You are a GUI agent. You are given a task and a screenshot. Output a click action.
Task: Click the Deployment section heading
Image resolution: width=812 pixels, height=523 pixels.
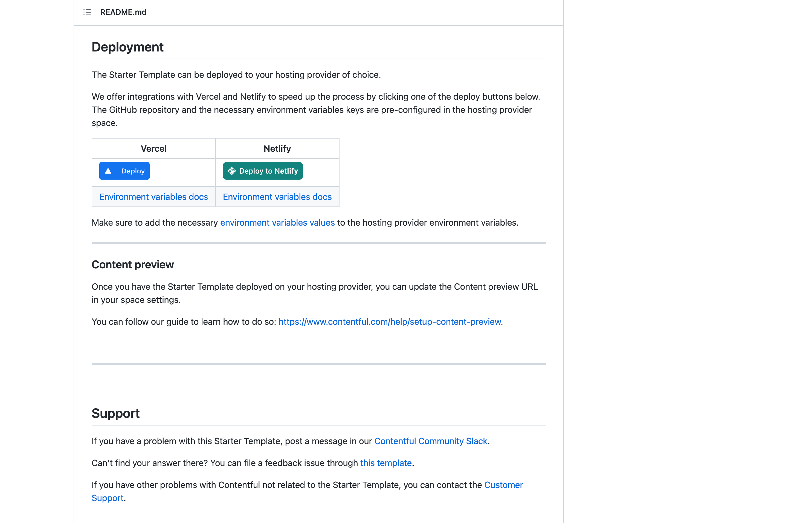(127, 47)
